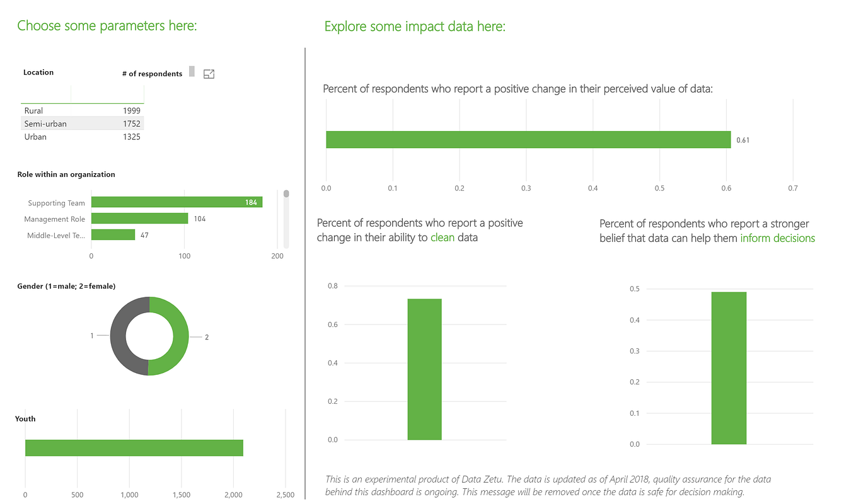
Task: Sort by # of respondents column header
Action: coord(152,74)
